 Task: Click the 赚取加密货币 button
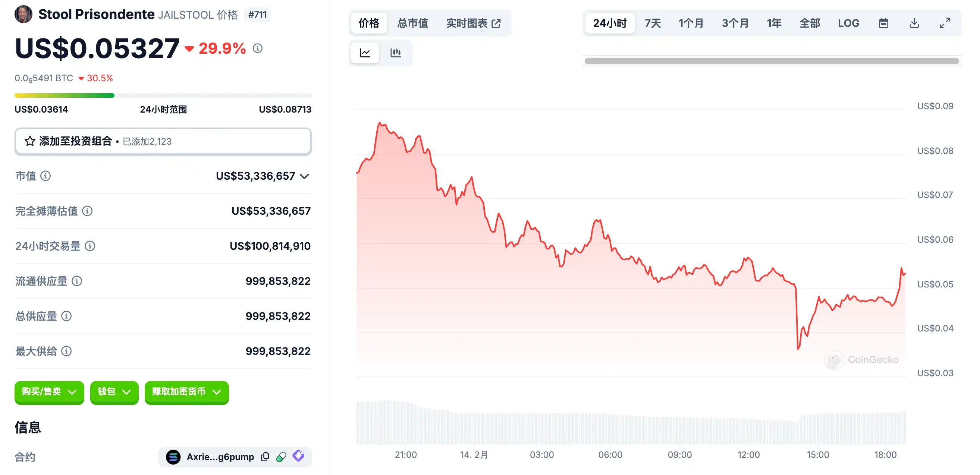(x=186, y=392)
